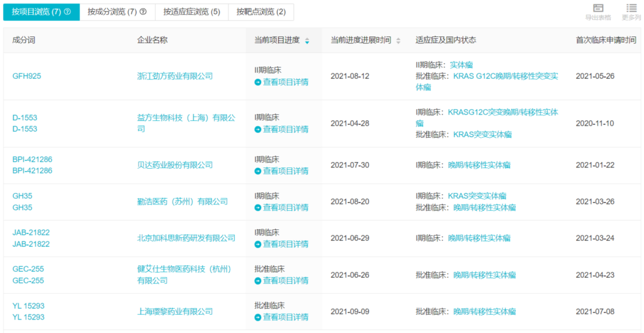Click arrow icon for YL 15293 查看项目详情
Viewport: 644px width, 333px height.
pos(258,318)
